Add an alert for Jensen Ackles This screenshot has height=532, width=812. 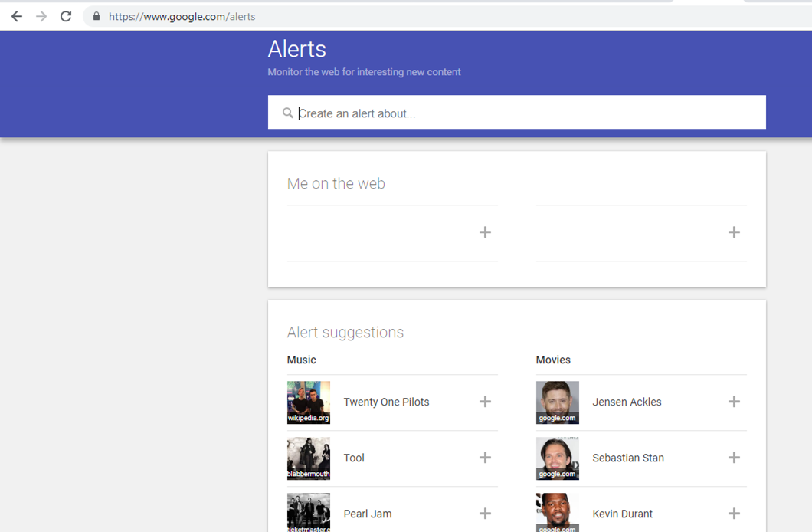(x=734, y=402)
